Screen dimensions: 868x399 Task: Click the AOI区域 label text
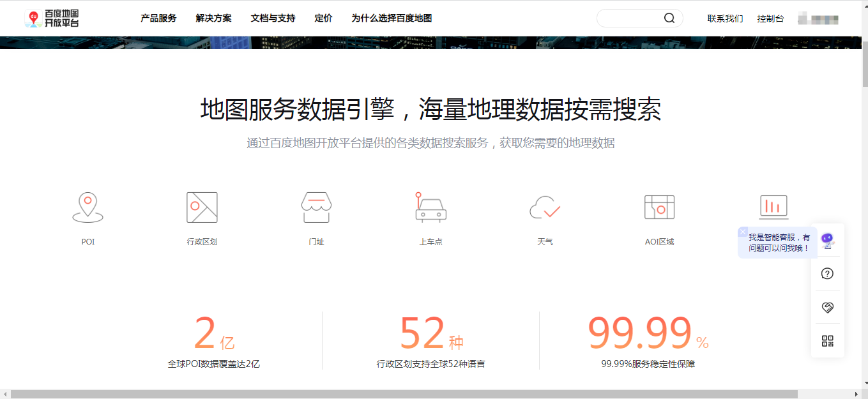click(x=659, y=242)
